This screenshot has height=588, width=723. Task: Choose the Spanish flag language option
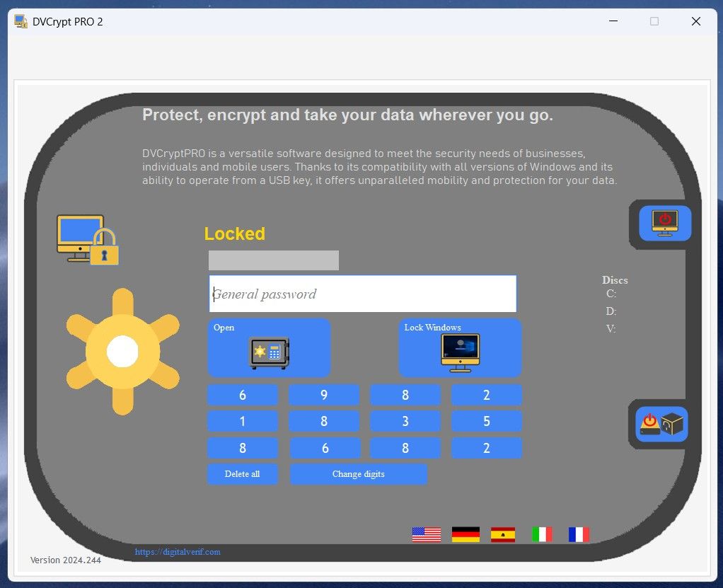coord(502,534)
